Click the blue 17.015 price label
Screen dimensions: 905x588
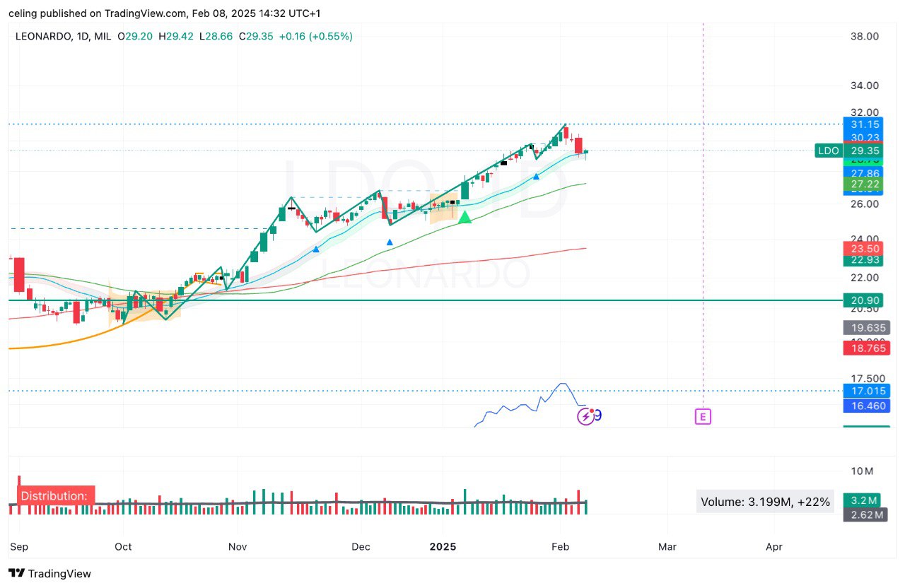866,391
